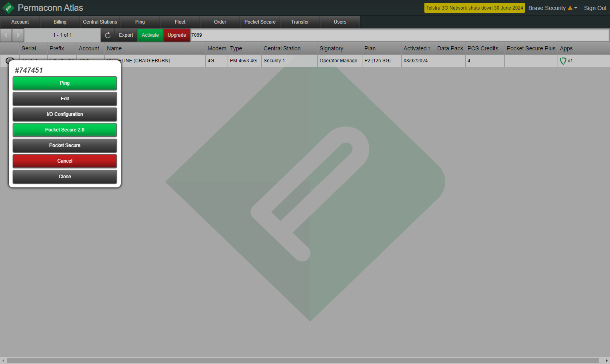Image resolution: width=610 pixels, height=364 pixels.
Task: Open the Pocket Secure navigation tab
Action: [x=260, y=22]
